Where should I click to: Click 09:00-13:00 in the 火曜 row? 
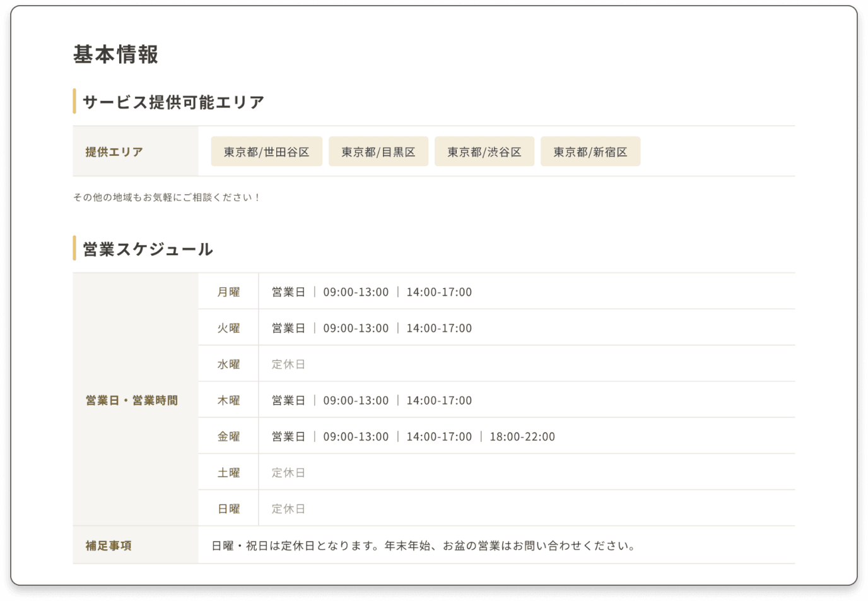pos(356,328)
